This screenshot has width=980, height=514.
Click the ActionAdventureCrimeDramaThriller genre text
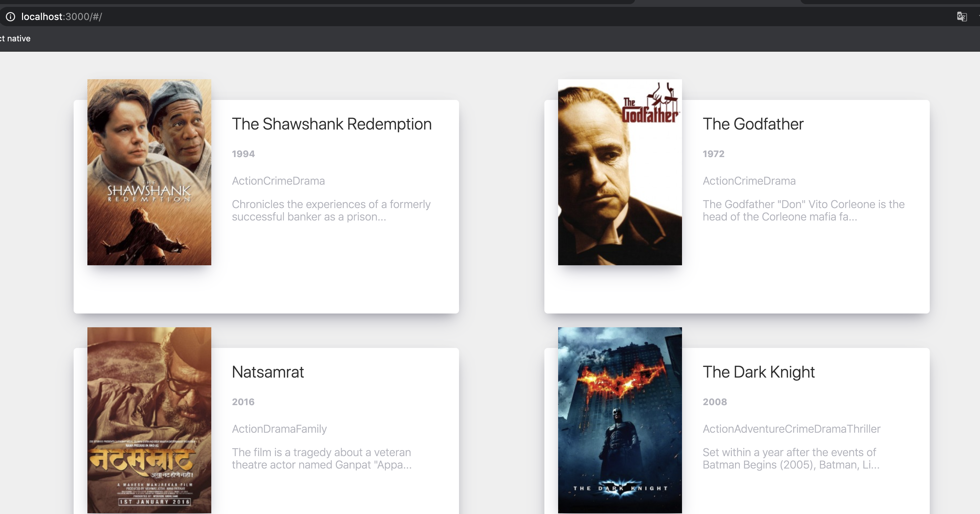(x=791, y=429)
